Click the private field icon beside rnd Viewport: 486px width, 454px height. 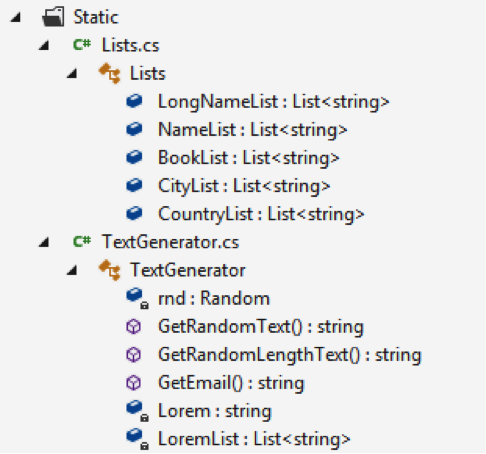coord(137,298)
